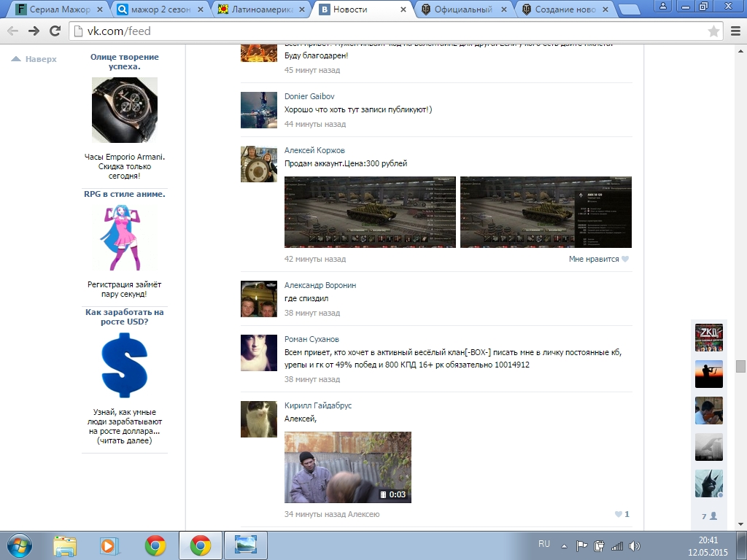Open a new browser tab
The width and height of the screenshot is (747, 560).
(x=629, y=9)
